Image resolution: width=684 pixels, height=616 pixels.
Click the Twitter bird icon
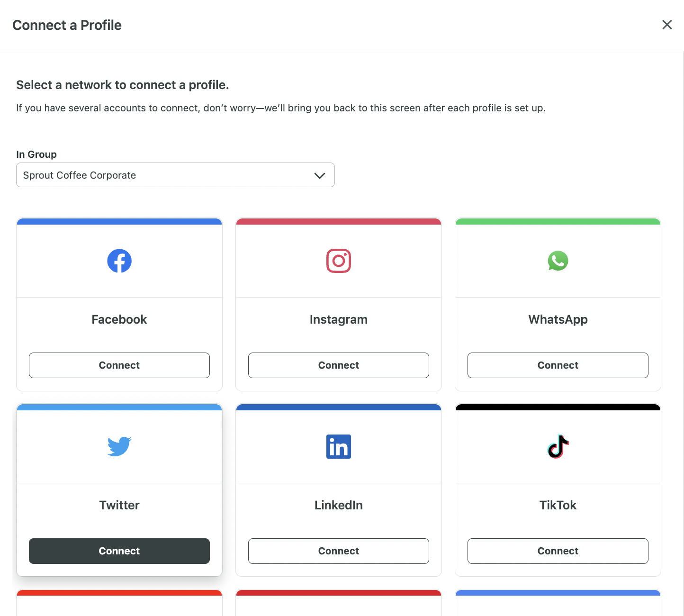point(119,446)
